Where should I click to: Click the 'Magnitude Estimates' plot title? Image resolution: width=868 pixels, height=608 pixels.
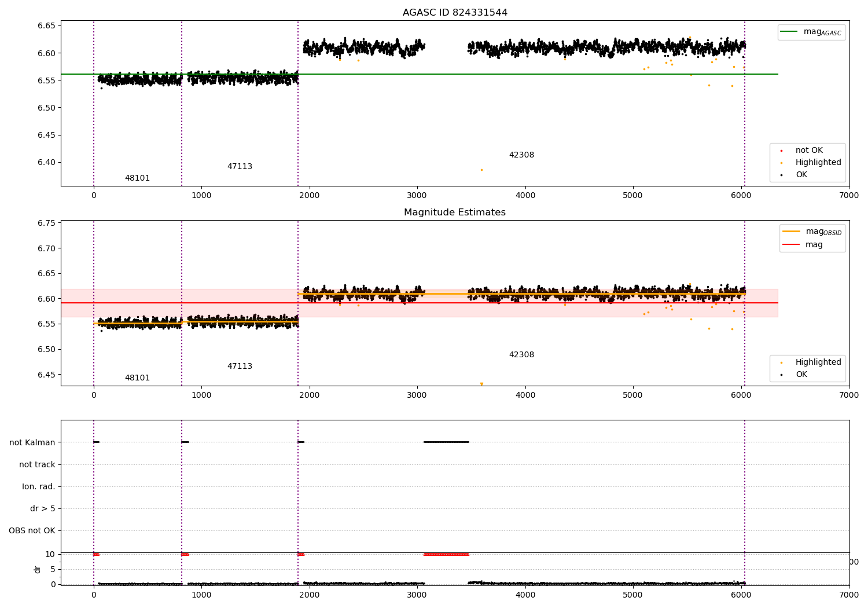coord(455,213)
